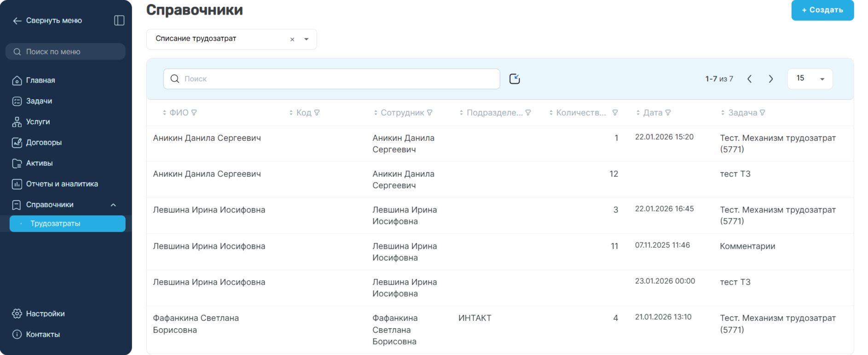Open the page size dropdown showing 15

pyautogui.click(x=810, y=79)
